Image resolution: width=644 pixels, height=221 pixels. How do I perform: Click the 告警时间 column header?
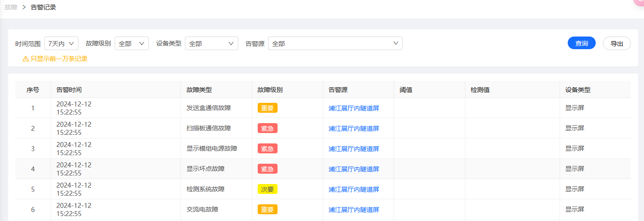click(116, 90)
